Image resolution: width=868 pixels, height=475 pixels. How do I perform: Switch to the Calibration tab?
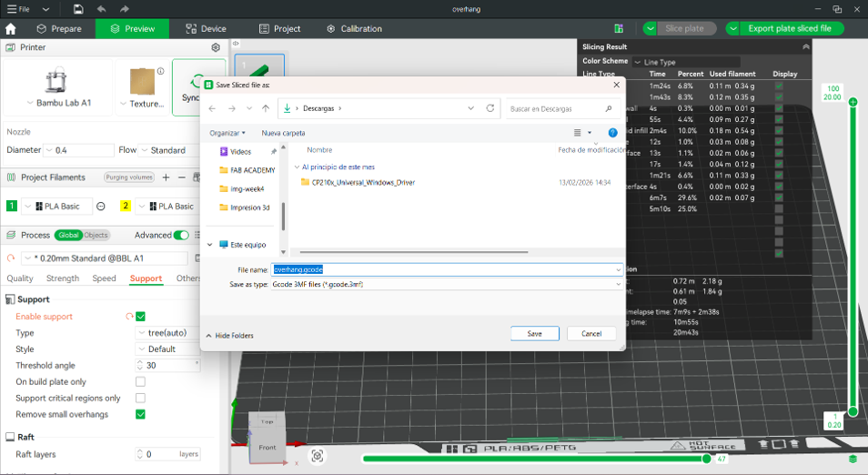click(x=354, y=29)
